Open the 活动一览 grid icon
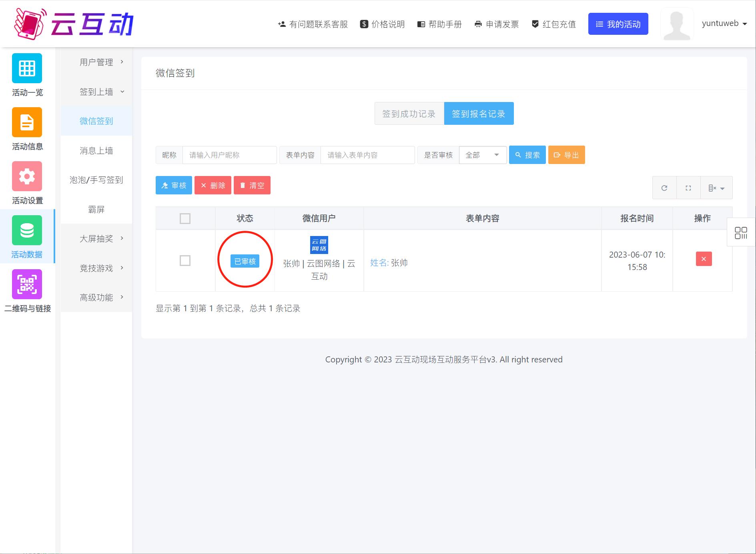Viewport: 756px width, 554px height. 27,68
